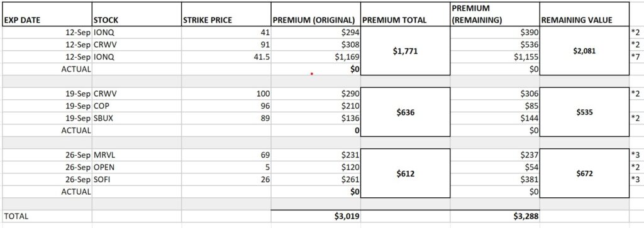Screen dimensions: 644x228
Task: Select the $535 remaining value cell
Action: pyautogui.click(x=584, y=112)
